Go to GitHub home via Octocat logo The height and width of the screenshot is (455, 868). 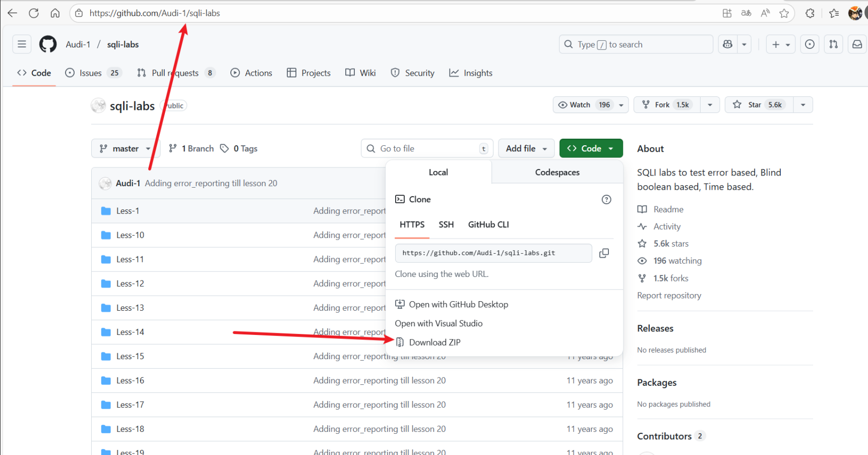point(48,44)
